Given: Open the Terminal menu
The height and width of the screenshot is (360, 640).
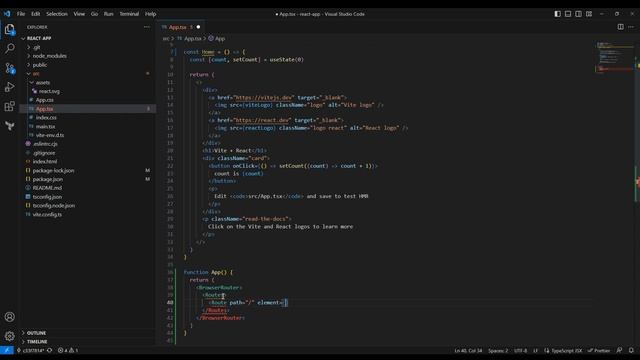Looking at the screenshot, I should (129, 14).
